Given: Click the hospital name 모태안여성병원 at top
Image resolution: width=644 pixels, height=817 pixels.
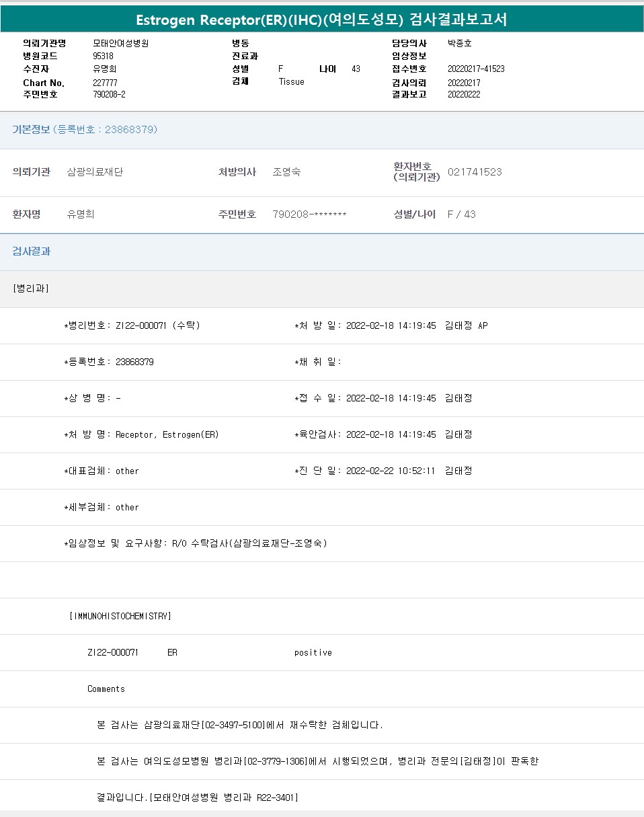Looking at the screenshot, I should pos(121,43).
